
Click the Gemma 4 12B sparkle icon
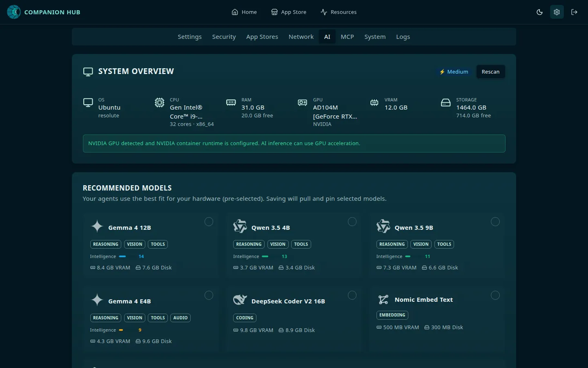pos(97,226)
